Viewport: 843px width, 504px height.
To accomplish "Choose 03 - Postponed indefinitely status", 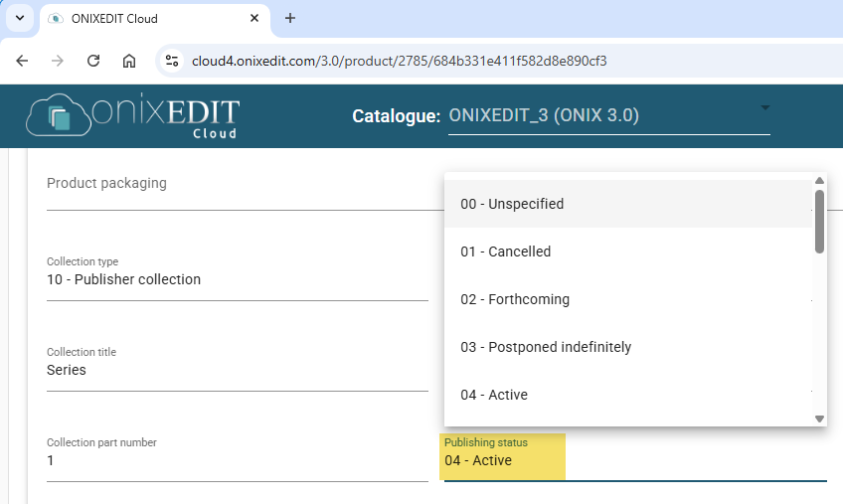I will (628, 347).
